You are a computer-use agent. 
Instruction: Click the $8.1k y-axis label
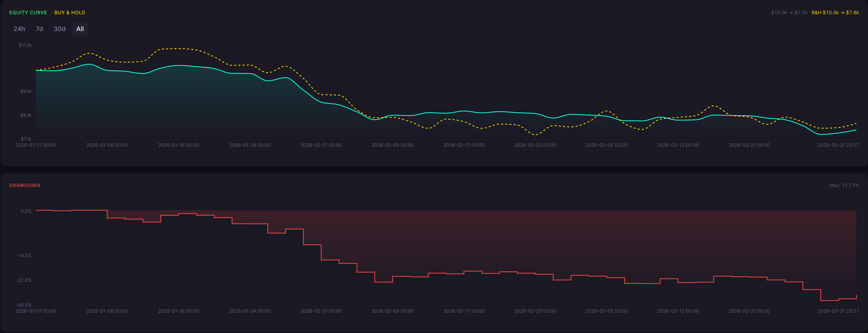click(x=26, y=115)
